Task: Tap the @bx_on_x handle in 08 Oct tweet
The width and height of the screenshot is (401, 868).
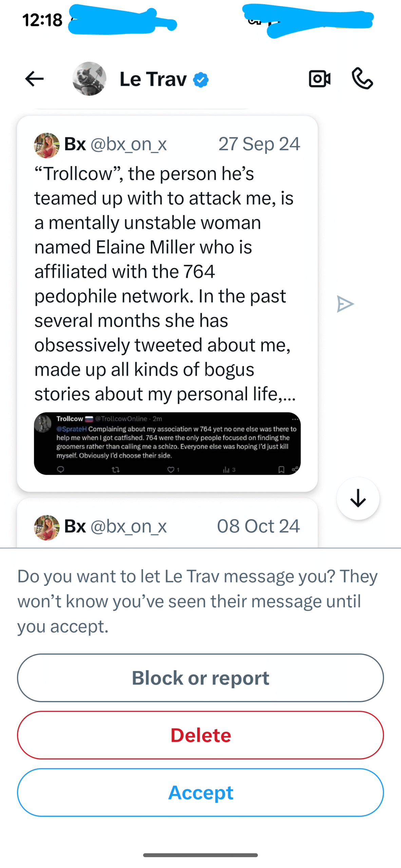Action: tap(129, 527)
